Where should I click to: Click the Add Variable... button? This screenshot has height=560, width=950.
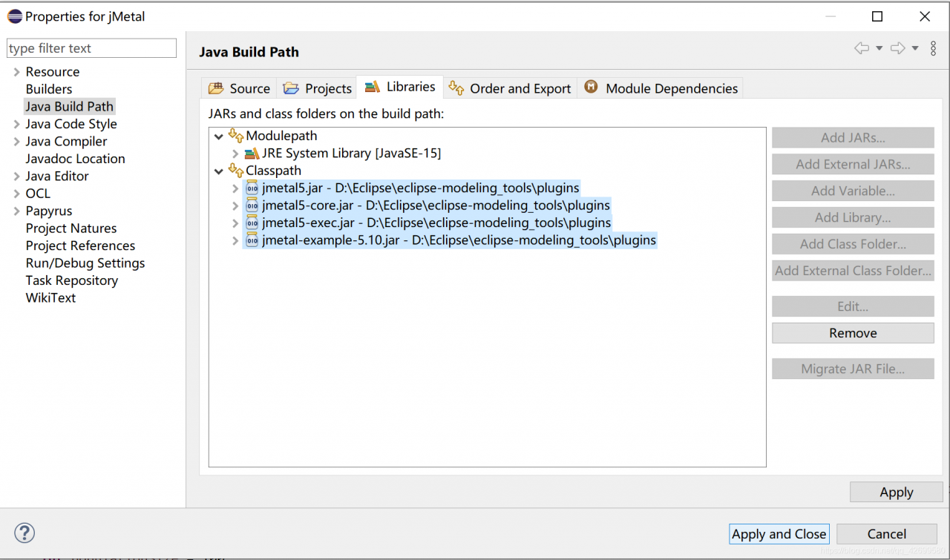[x=853, y=191]
